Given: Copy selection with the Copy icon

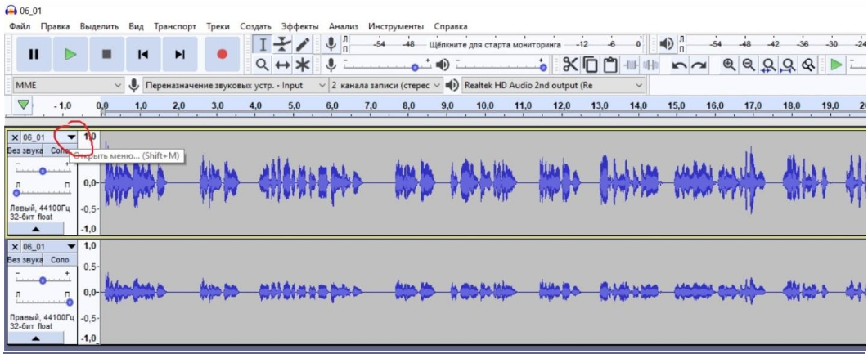Looking at the screenshot, I should tap(591, 65).
